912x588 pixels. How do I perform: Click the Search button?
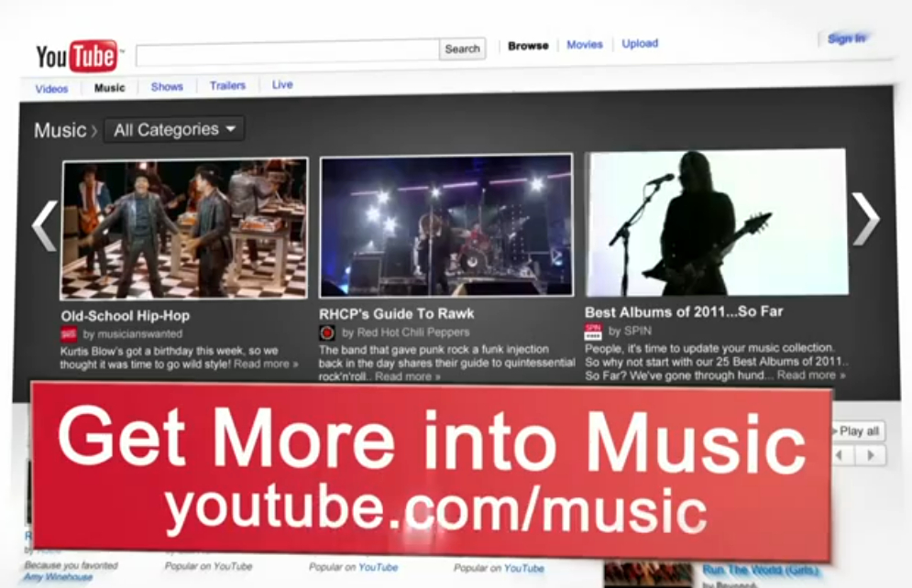click(462, 49)
